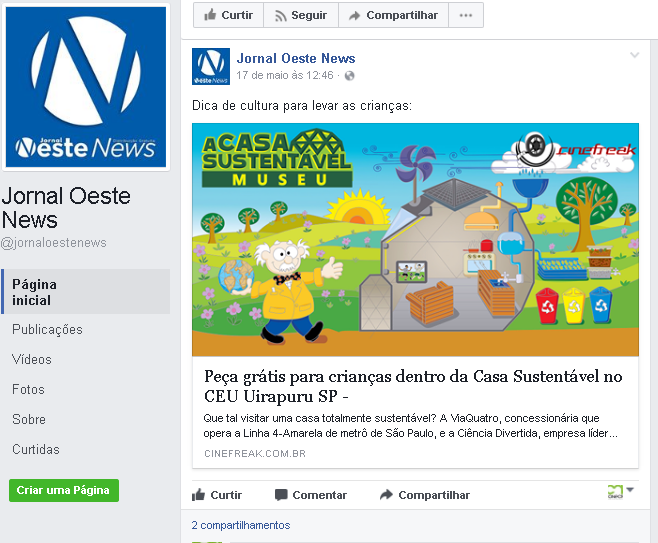Viewport: 658px width, 543px height.
Task: View the 2 compartilhamentos link
Action: pos(241,525)
